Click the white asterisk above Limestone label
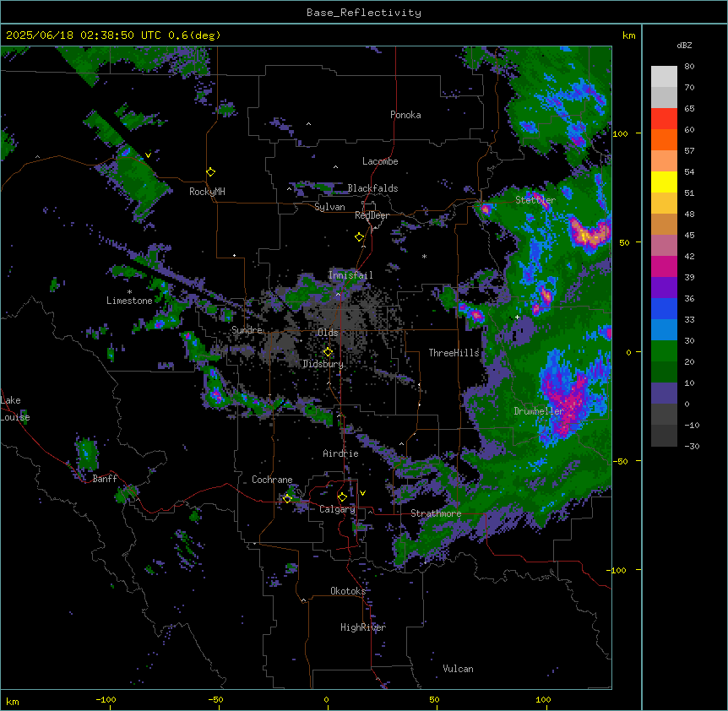728x711 pixels. [129, 292]
